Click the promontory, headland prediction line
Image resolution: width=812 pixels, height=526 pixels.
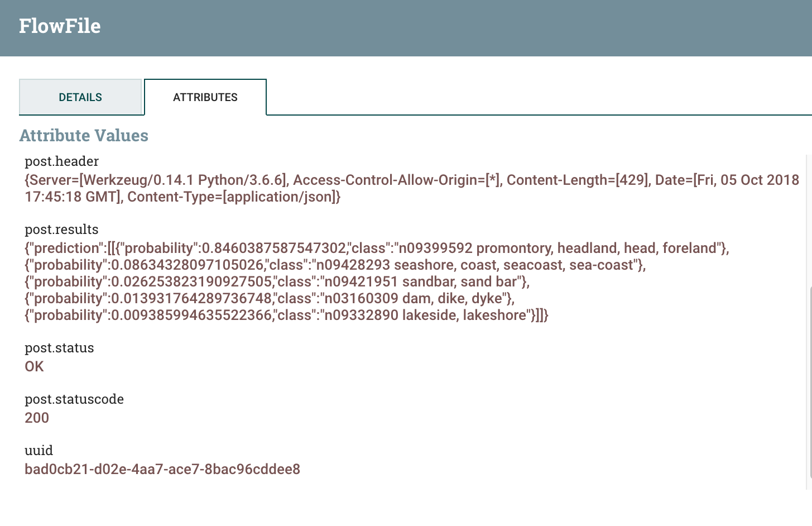coord(502,248)
